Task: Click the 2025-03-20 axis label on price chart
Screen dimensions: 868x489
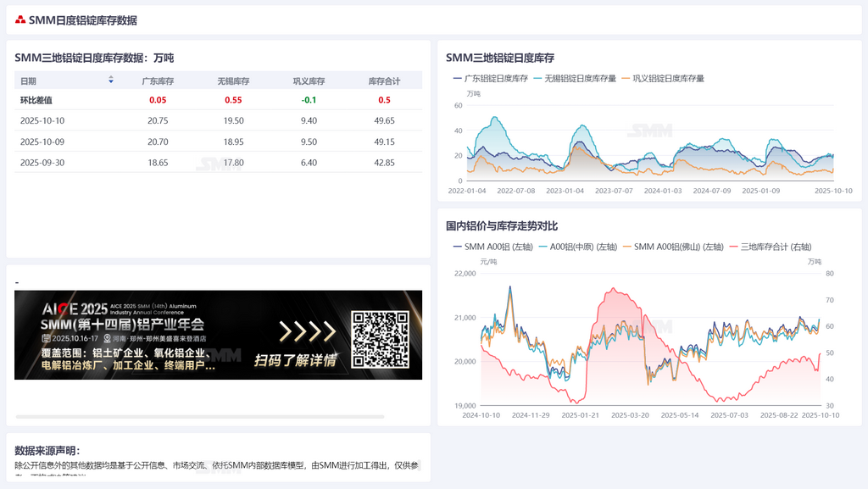Action: coord(630,415)
